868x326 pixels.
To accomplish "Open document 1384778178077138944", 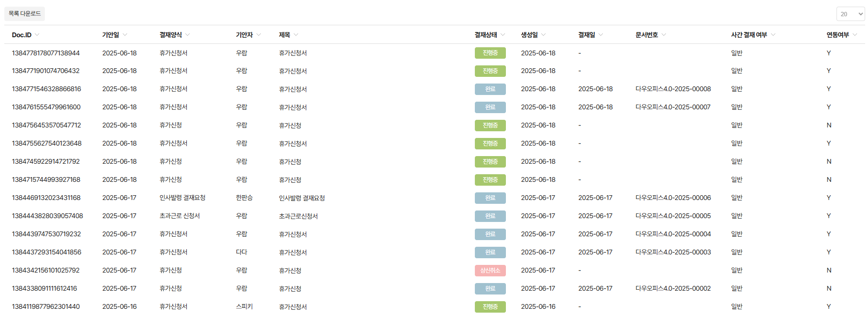I will pyautogui.click(x=46, y=53).
